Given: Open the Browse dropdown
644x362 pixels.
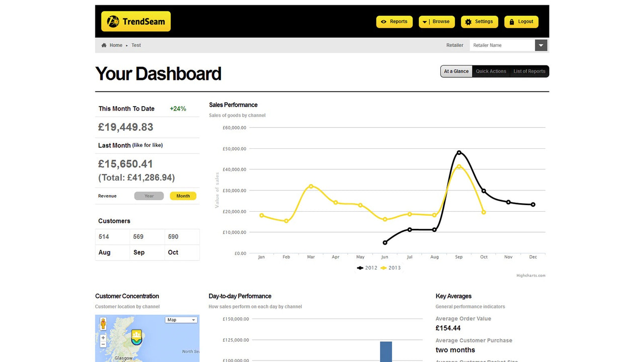Looking at the screenshot, I should pyautogui.click(x=436, y=22).
